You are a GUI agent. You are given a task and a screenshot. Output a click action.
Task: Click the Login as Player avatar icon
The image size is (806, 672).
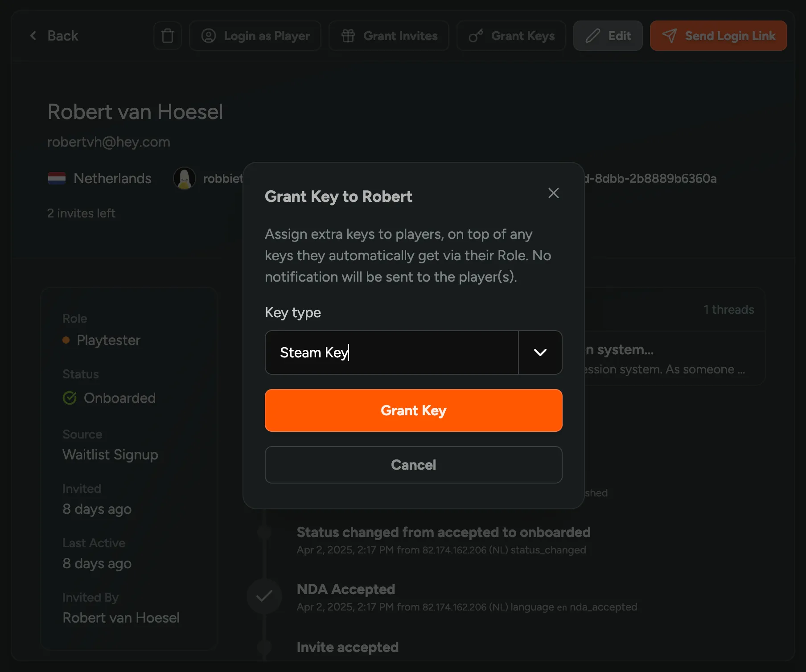pyautogui.click(x=209, y=36)
